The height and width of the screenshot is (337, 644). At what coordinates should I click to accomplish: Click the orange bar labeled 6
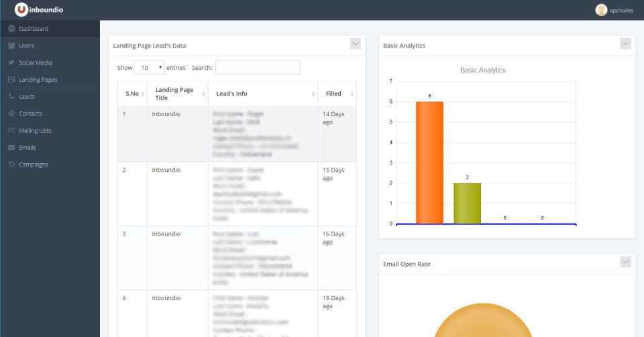[x=429, y=162]
